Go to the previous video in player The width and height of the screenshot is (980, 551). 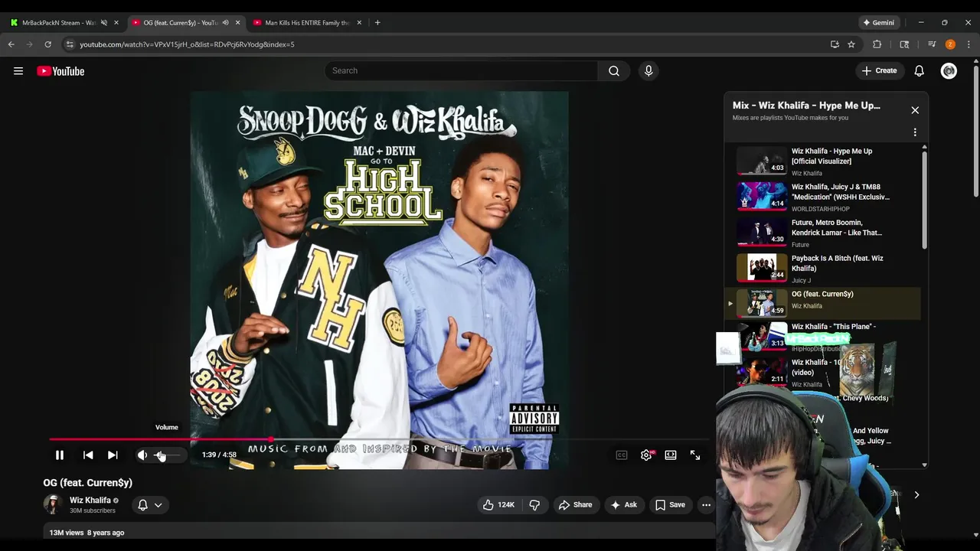coord(88,455)
